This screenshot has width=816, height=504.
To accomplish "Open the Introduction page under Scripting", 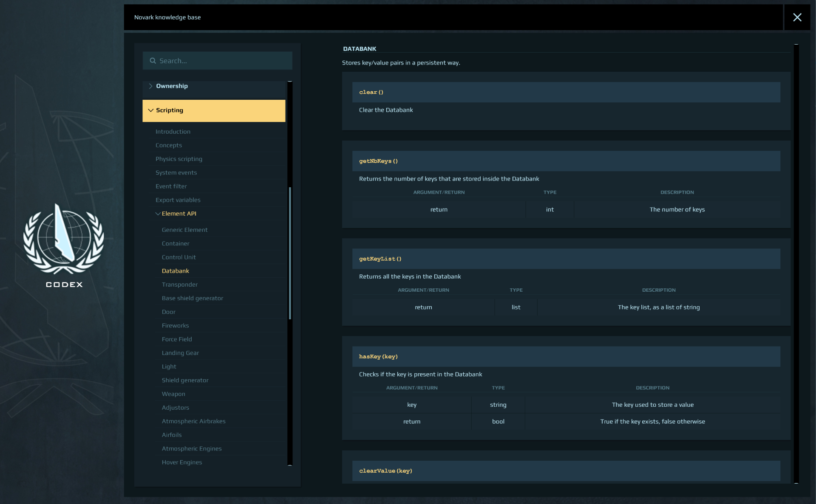I will click(173, 132).
